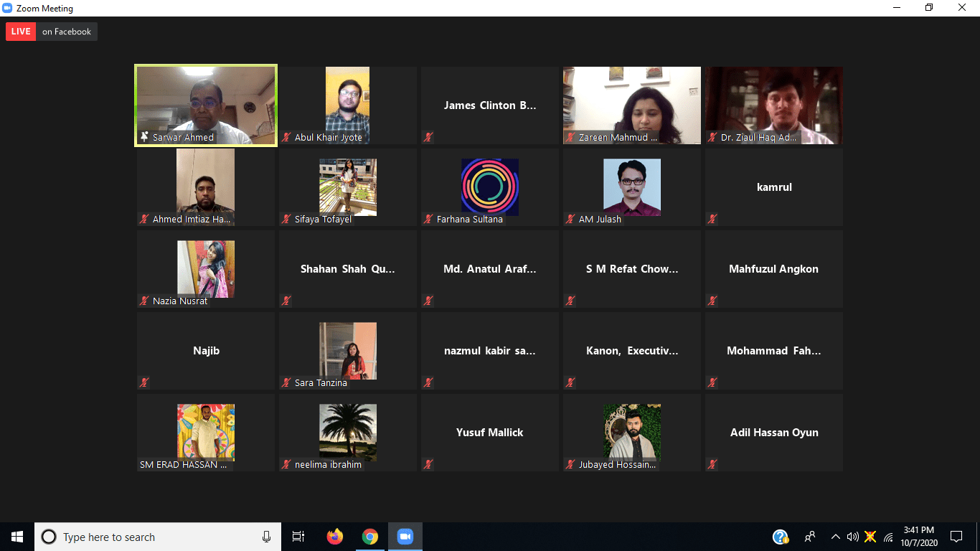Click AM Julash's profile photo

point(632,187)
